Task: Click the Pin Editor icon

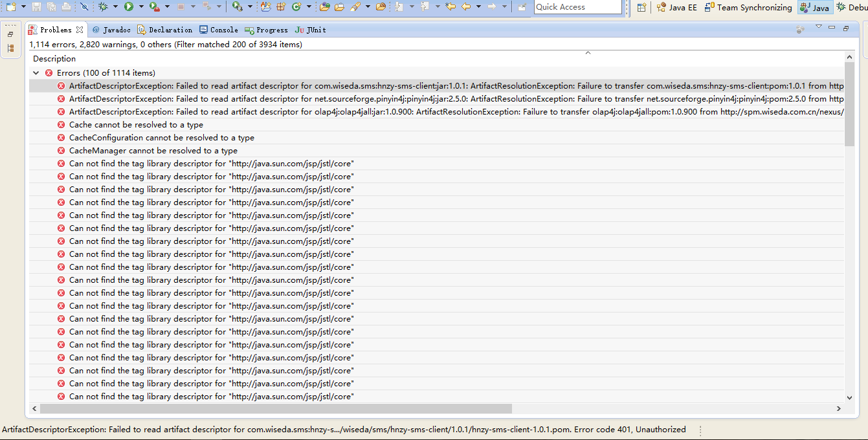Action: (x=522, y=6)
